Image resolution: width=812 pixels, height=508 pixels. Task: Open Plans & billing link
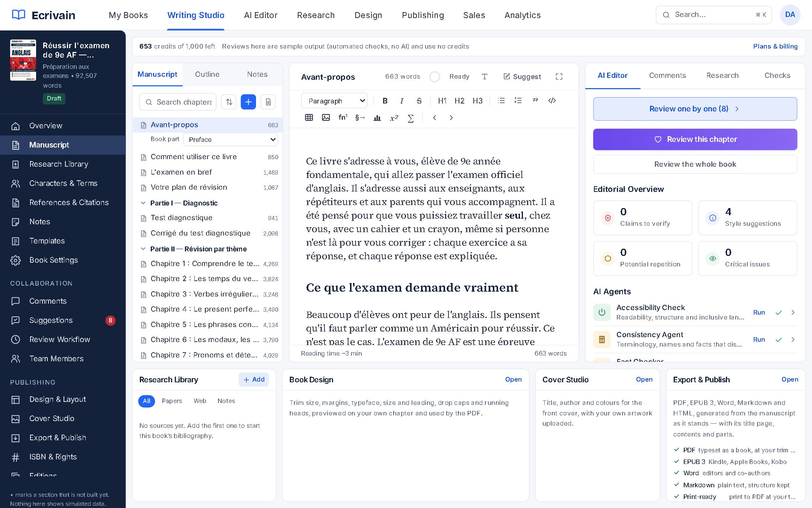pyautogui.click(x=775, y=46)
